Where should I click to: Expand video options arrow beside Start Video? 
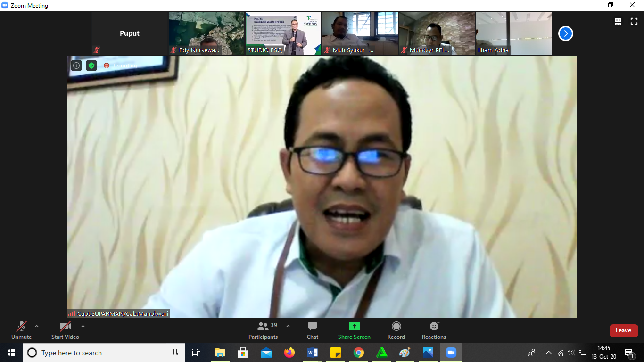[83, 326]
